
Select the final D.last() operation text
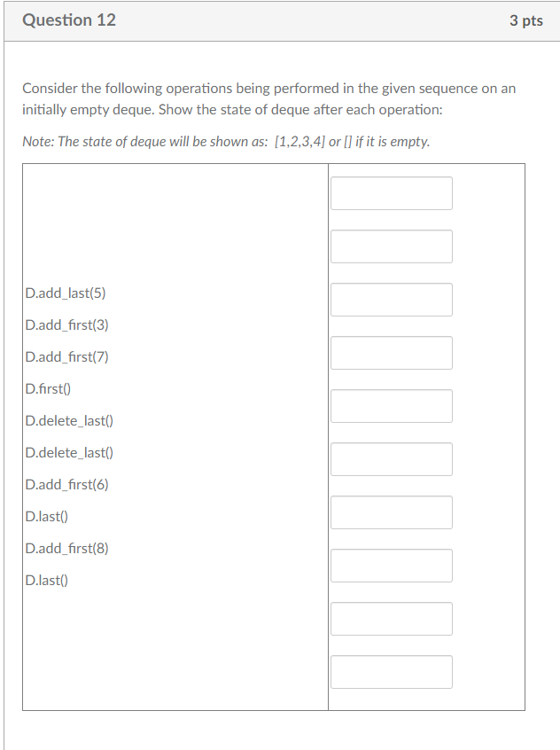click(x=48, y=580)
